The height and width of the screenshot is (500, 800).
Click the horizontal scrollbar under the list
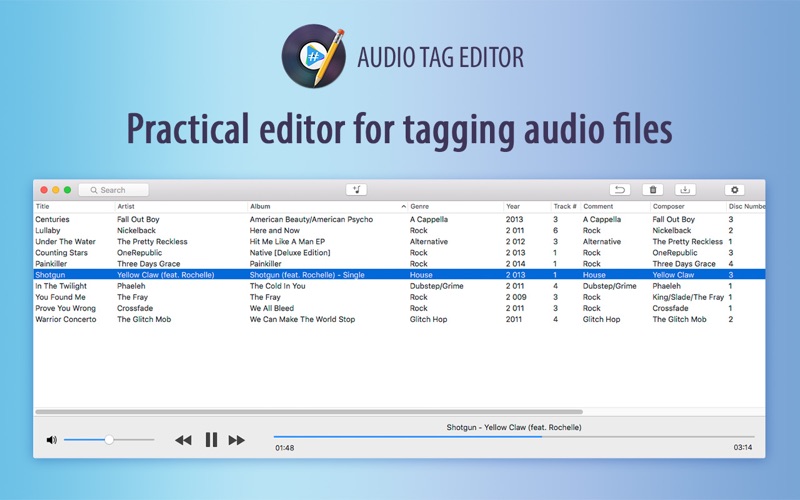(309, 412)
